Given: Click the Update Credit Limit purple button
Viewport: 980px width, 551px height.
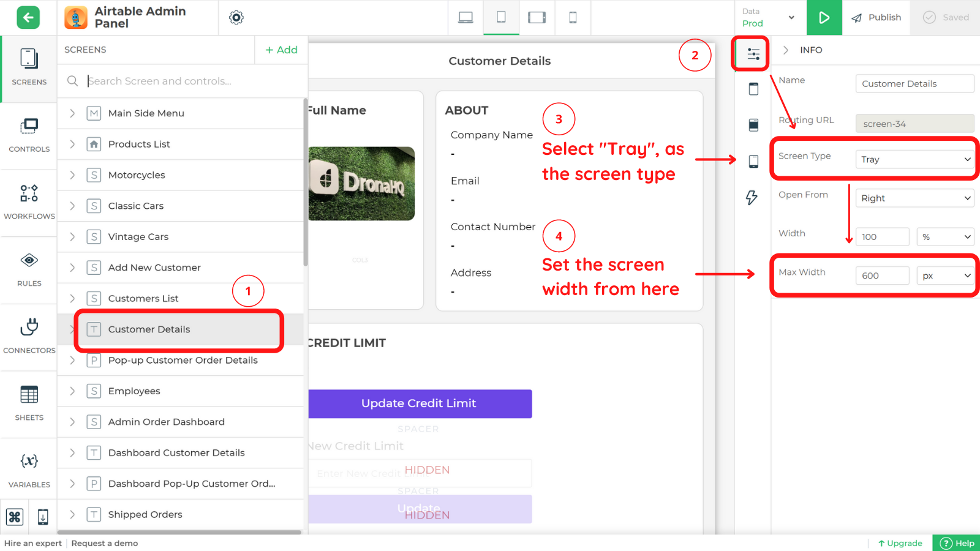Looking at the screenshot, I should pos(419,403).
